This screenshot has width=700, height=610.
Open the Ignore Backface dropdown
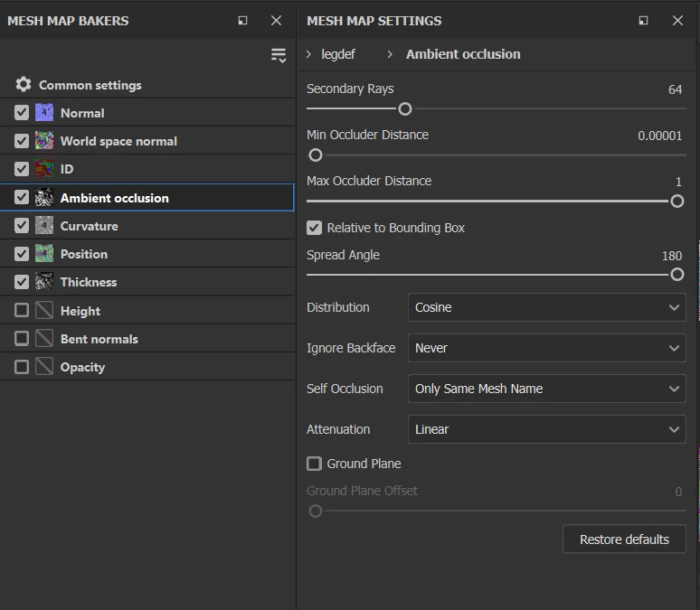coord(546,348)
